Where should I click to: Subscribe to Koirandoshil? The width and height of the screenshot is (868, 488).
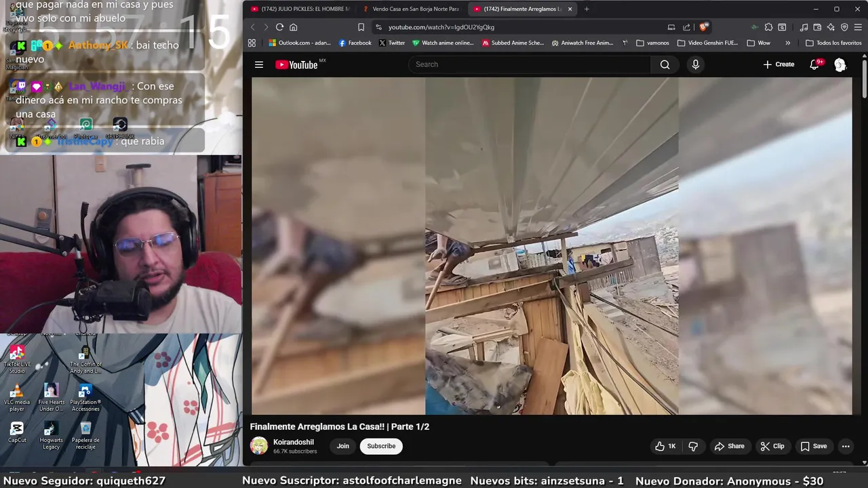[x=381, y=446]
